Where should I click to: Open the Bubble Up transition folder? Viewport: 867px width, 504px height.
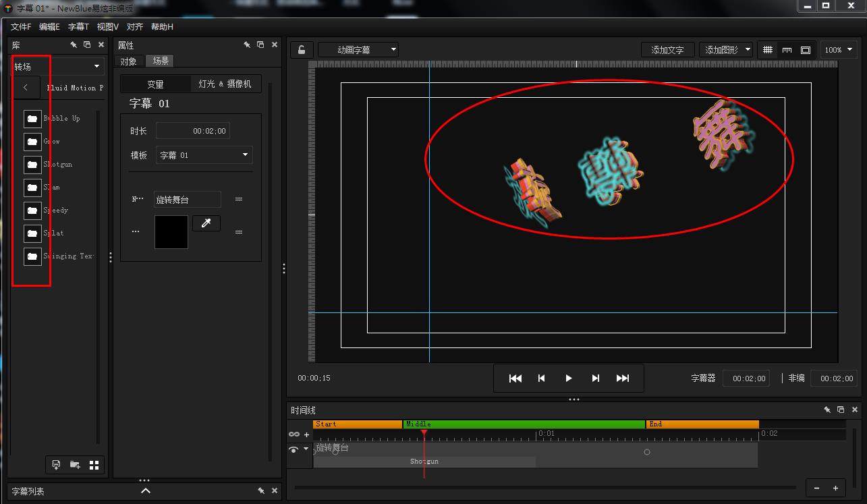[x=32, y=119]
